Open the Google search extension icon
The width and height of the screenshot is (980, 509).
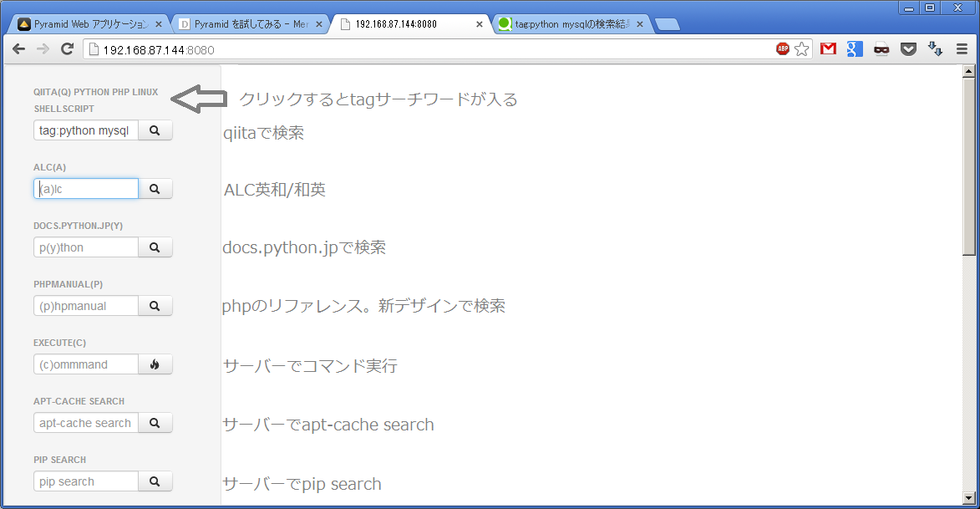855,48
